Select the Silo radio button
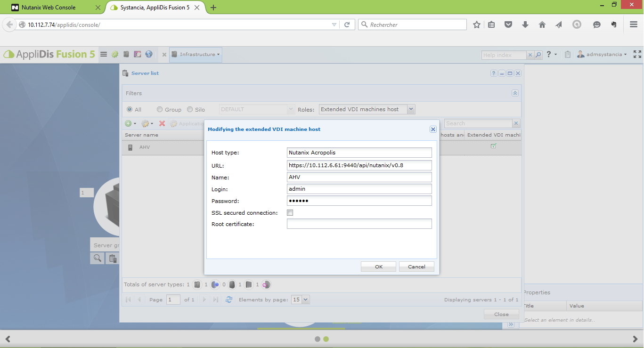Screen dimensions: 644x348 (x=190, y=109)
